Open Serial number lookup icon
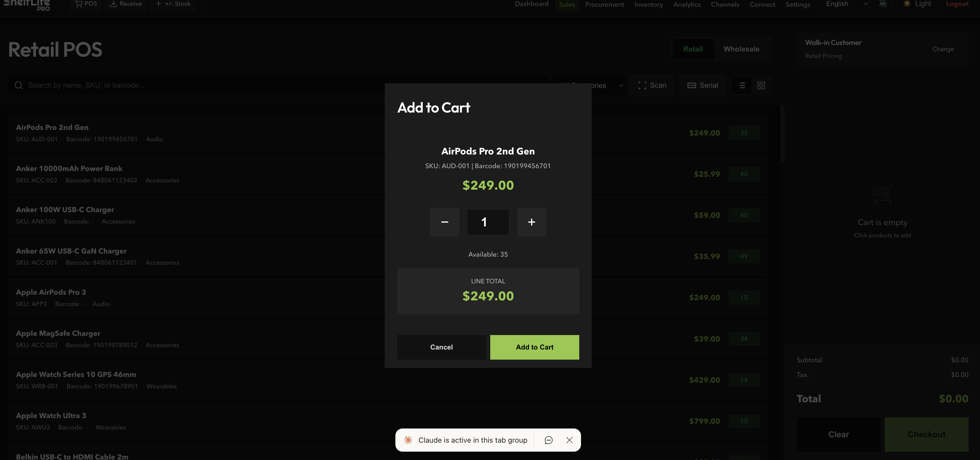 pos(692,85)
